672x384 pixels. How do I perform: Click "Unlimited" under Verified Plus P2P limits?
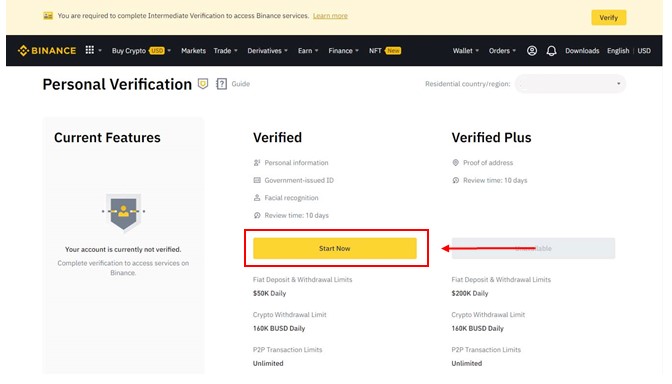pos(467,363)
